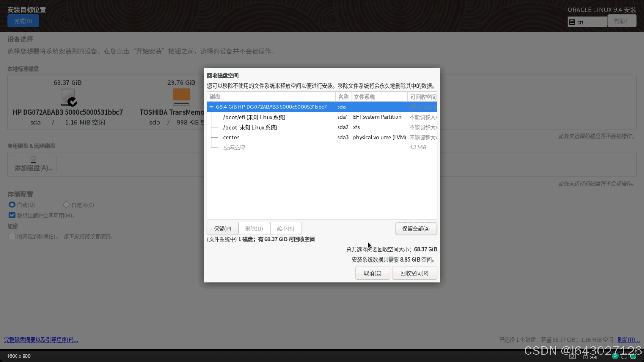The height and width of the screenshot is (362, 644).
Task: Click 完成(D) button at top left
Action: [23, 21]
